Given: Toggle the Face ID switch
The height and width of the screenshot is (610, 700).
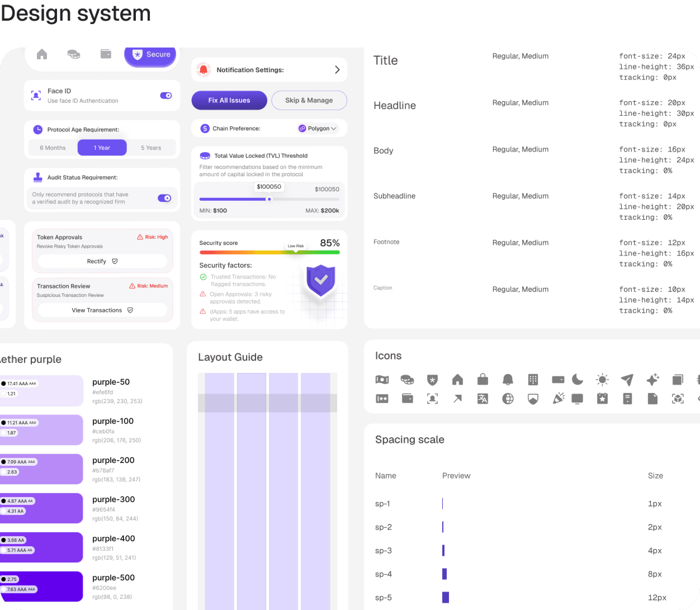Looking at the screenshot, I should (x=166, y=96).
